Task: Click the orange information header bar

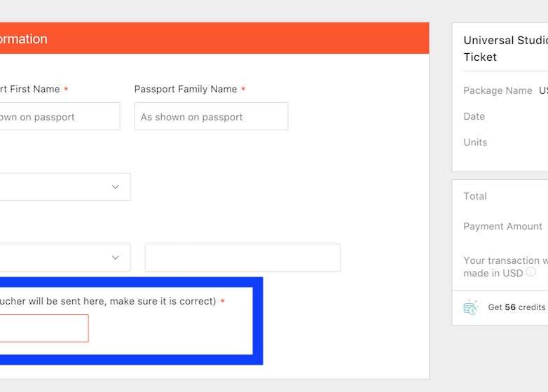Action: (x=210, y=38)
